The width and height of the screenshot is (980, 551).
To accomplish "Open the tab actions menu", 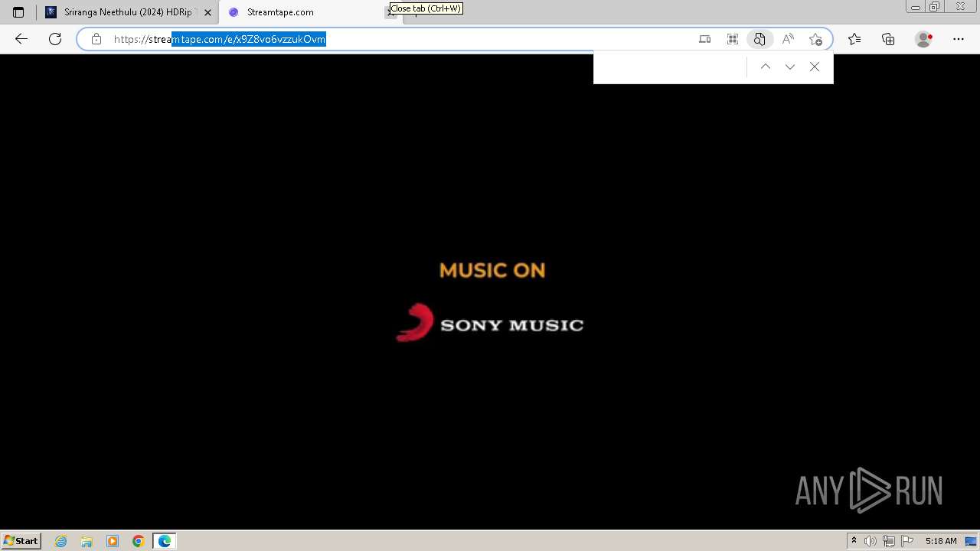I will 18,12.
